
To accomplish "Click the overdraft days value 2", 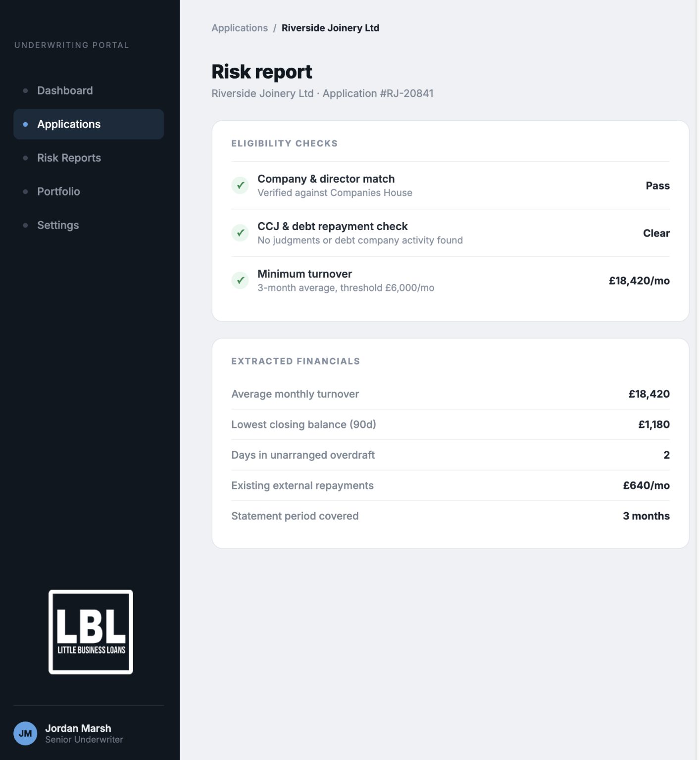I will coord(666,455).
